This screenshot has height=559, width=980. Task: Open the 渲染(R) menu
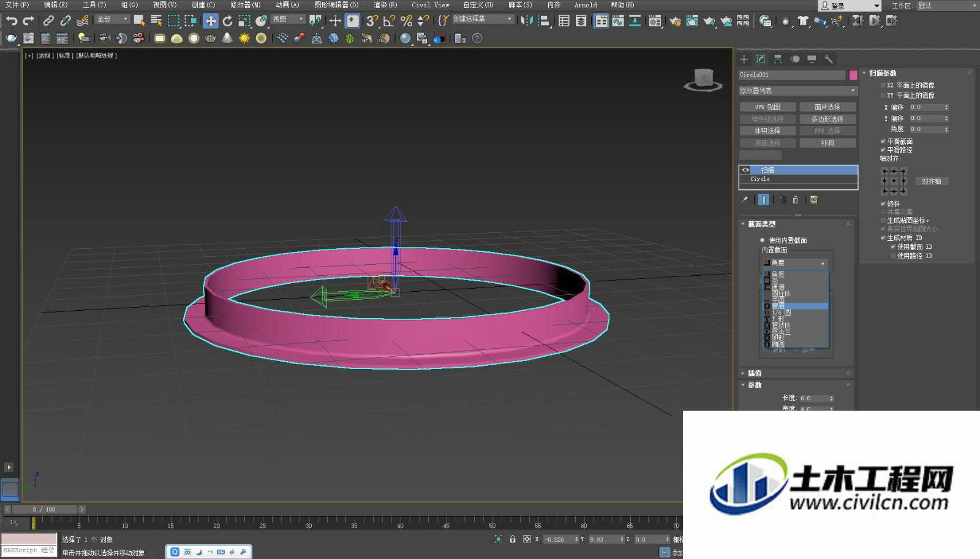point(385,5)
